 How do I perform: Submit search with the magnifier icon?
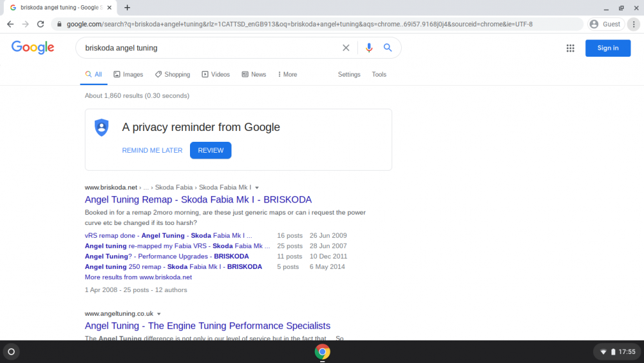tap(387, 48)
